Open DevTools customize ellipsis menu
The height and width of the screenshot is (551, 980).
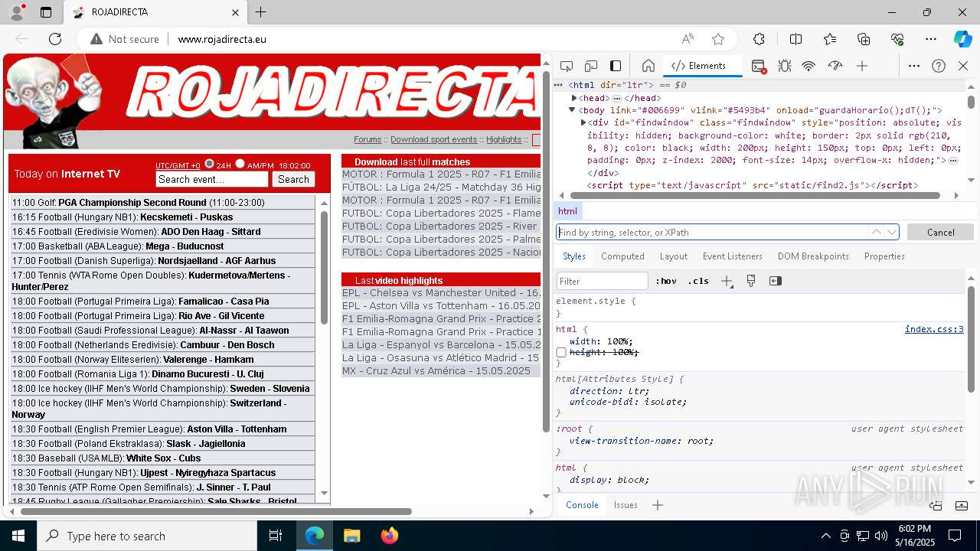tap(914, 66)
